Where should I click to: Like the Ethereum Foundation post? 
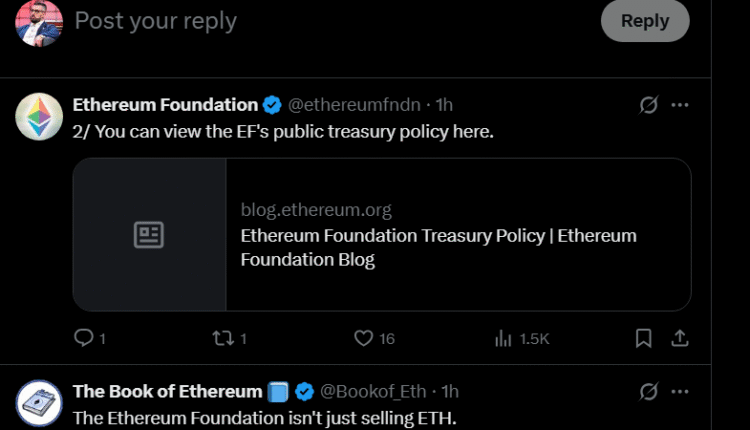[x=364, y=339]
